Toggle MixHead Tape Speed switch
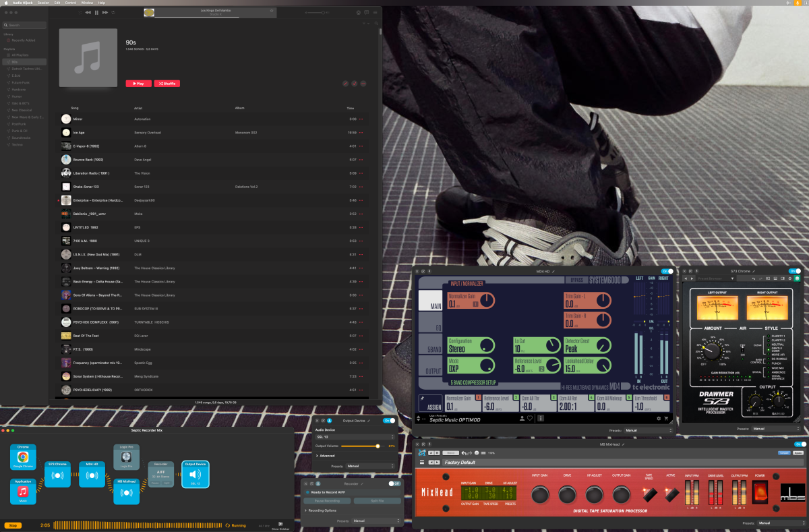 (x=649, y=496)
